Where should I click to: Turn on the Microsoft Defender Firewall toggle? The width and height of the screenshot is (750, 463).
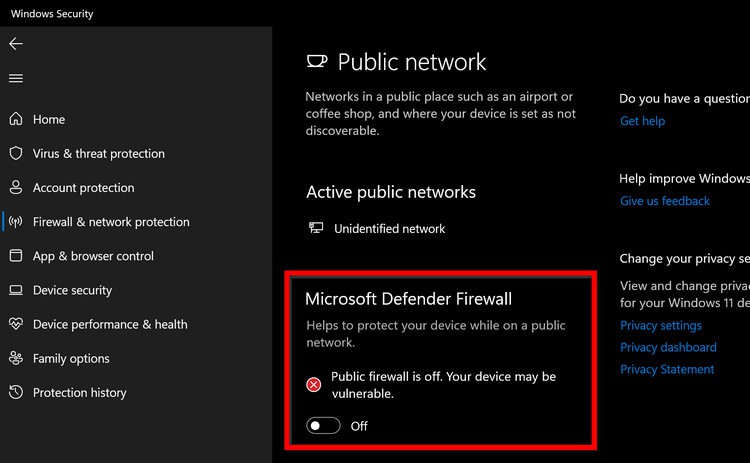tap(324, 426)
